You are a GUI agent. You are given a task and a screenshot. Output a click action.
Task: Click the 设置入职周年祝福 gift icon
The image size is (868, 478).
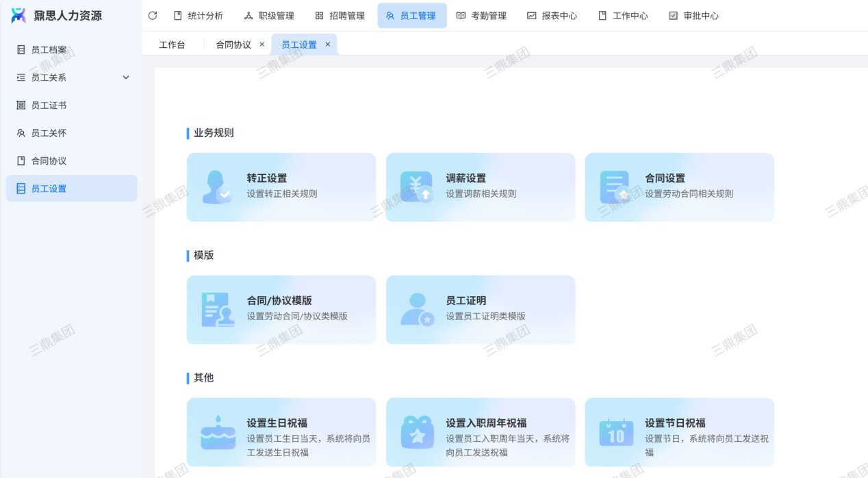[x=416, y=432]
